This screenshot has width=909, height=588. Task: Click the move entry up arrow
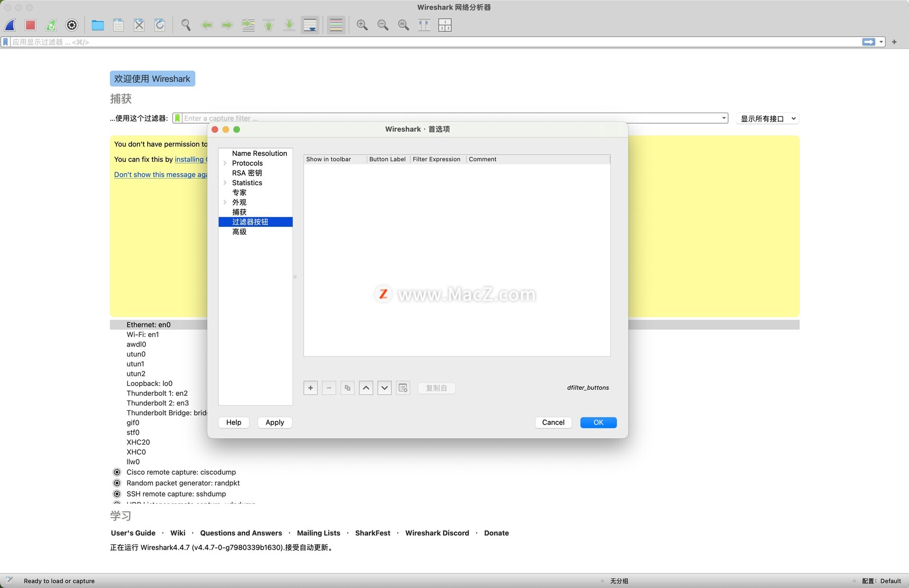tap(366, 388)
